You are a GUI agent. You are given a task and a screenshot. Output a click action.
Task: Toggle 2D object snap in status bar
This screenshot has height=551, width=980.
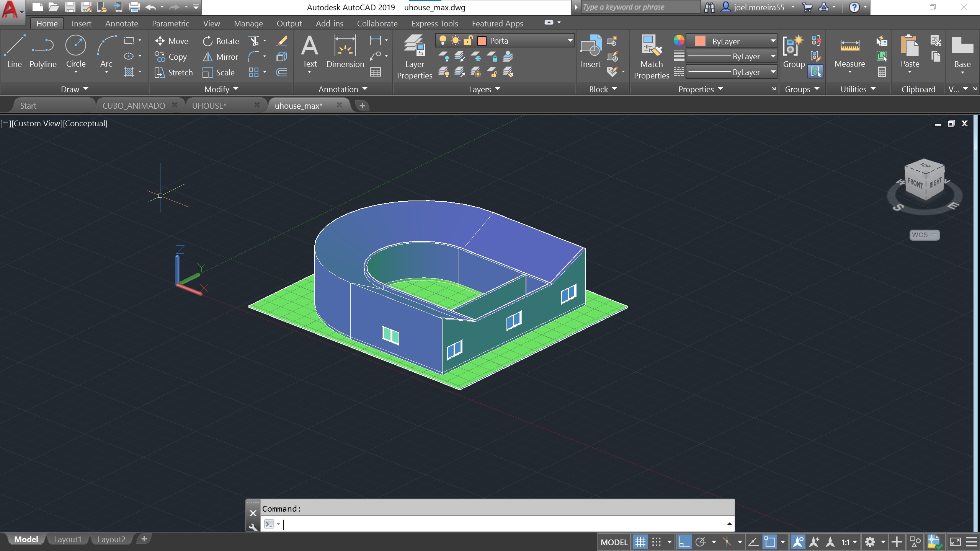[x=770, y=542]
